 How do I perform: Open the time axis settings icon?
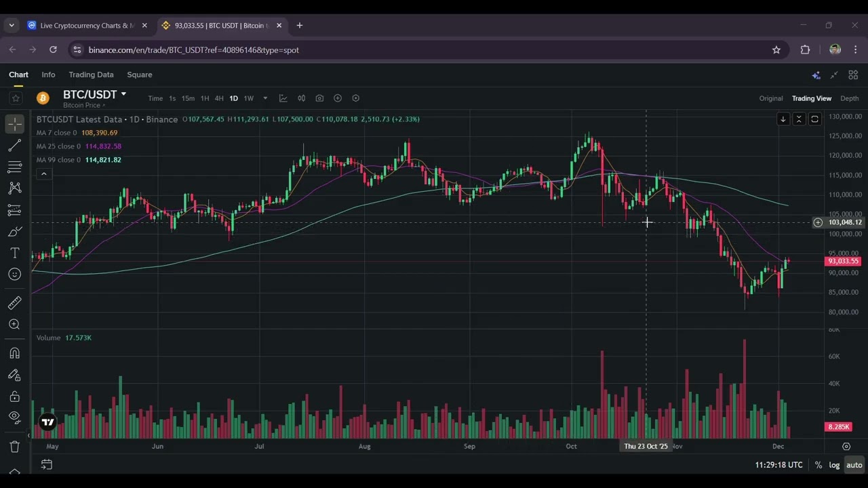[846, 447]
